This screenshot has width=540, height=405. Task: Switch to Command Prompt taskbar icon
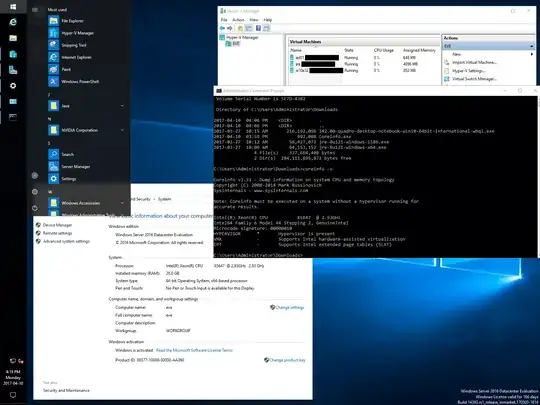click(13, 117)
